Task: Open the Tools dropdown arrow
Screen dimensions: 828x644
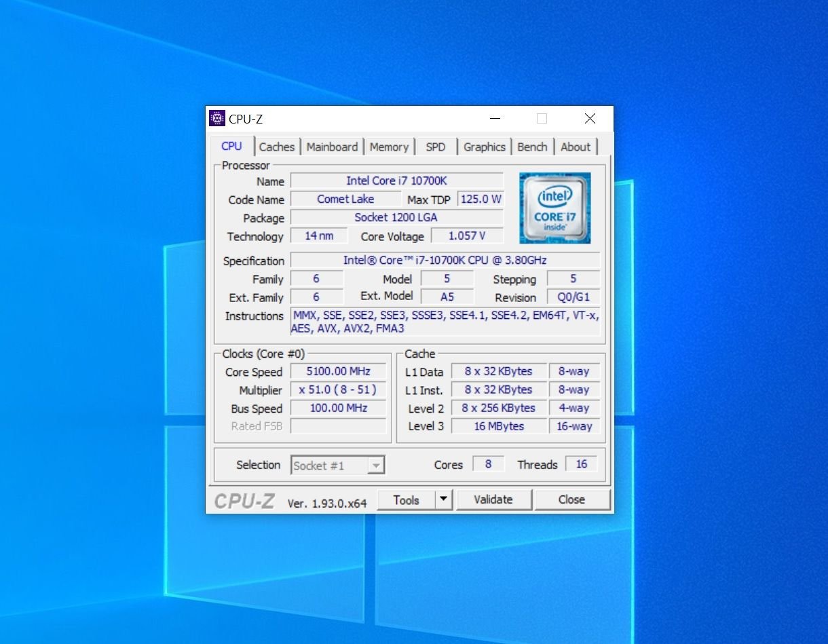Action: pos(443,499)
